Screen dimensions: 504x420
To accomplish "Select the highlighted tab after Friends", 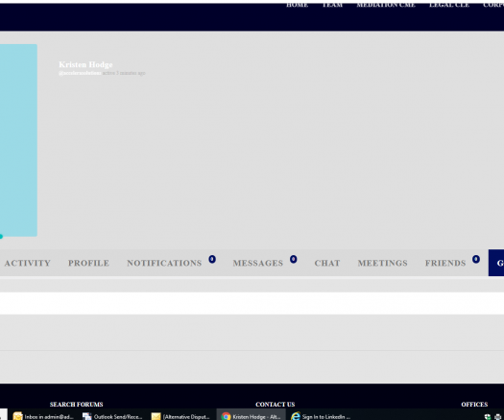I will point(496,263).
